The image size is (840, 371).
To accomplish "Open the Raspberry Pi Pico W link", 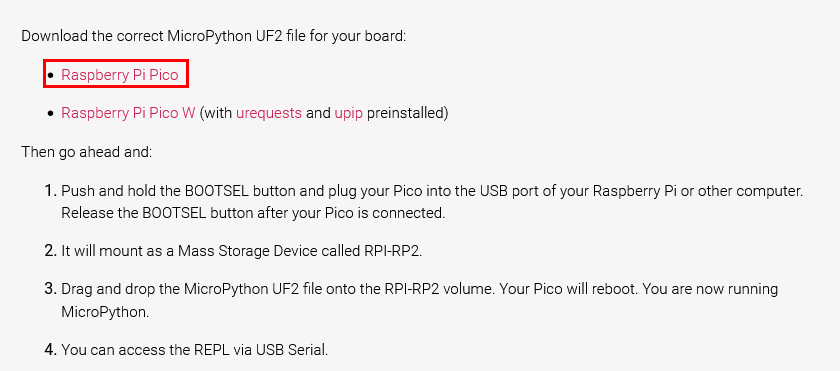I will [x=128, y=113].
